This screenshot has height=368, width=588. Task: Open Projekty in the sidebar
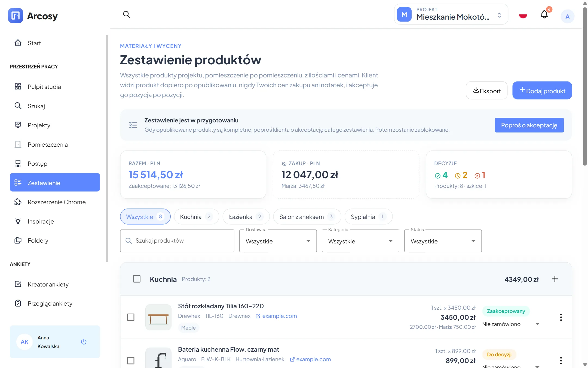pyautogui.click(x=55, y=125)
